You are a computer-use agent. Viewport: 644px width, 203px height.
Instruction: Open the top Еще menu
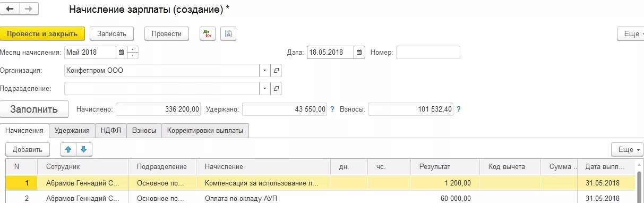pyautogui.click(x=631, y=33)
